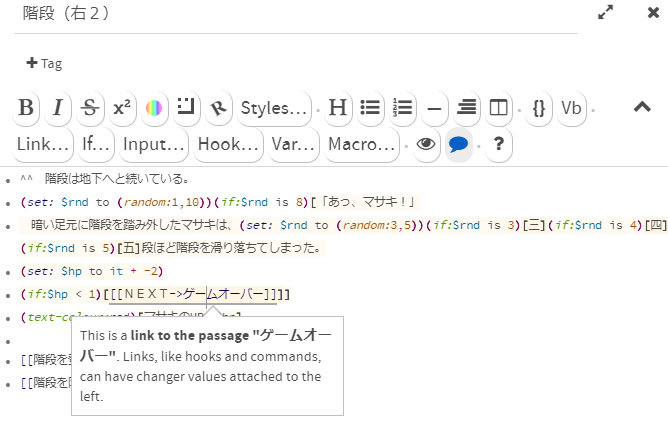
Task: Apply italic formatting
Action: [x=58, y=108]
